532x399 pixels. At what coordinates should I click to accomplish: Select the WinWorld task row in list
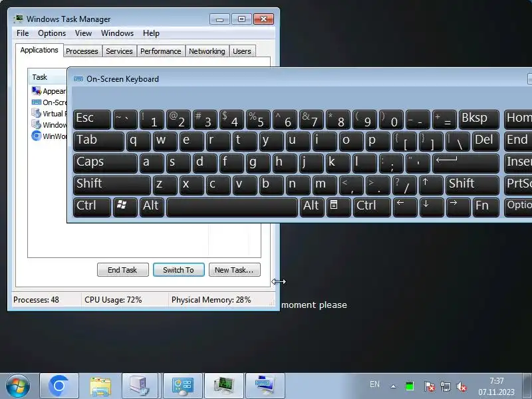tap(49, 136)
